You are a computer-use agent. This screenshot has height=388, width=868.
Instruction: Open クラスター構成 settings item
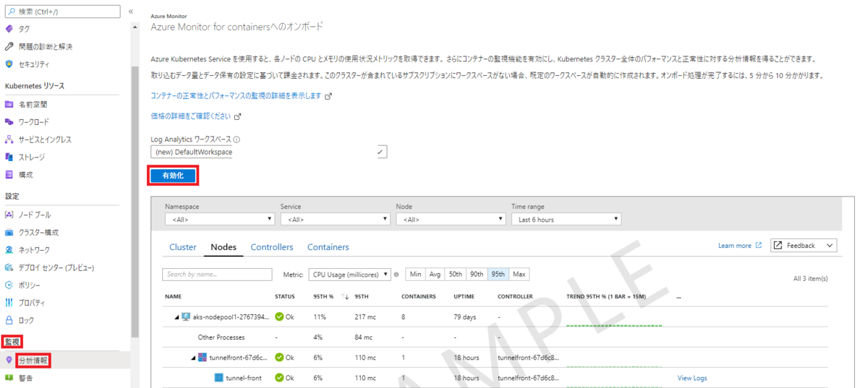pos(38,233)
